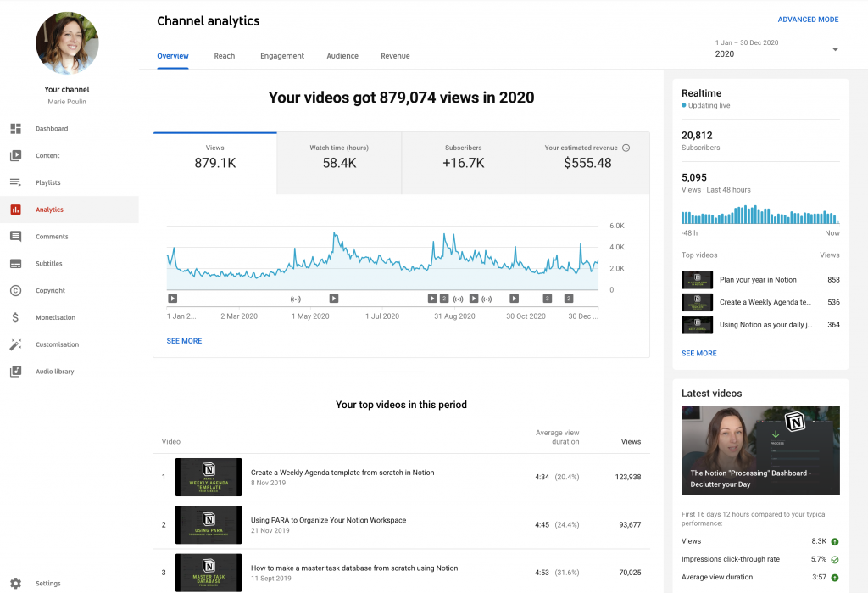Open the Engagement tab
The image size is (868, 593).
(x=282, y=56)
